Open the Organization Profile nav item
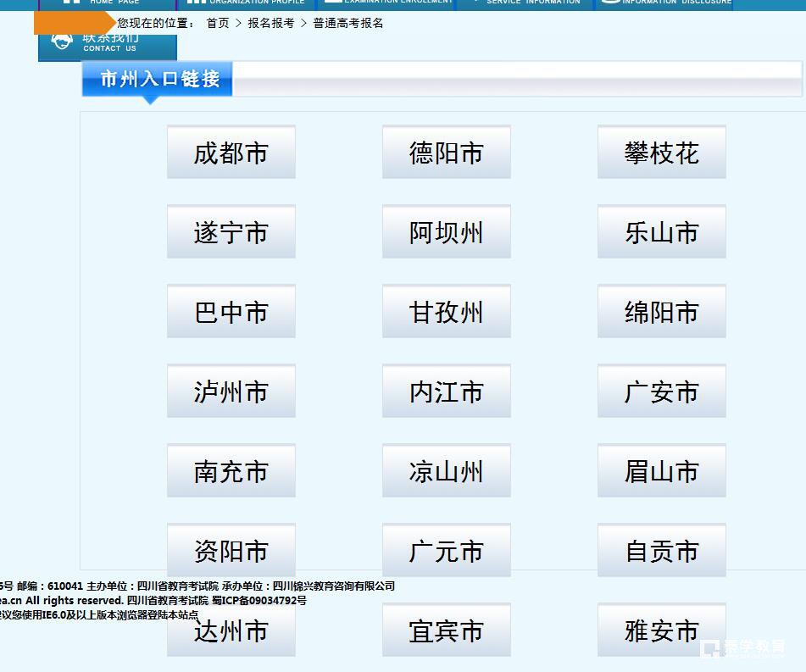This screenshot has height=672, width=806. tap(247, 3)
